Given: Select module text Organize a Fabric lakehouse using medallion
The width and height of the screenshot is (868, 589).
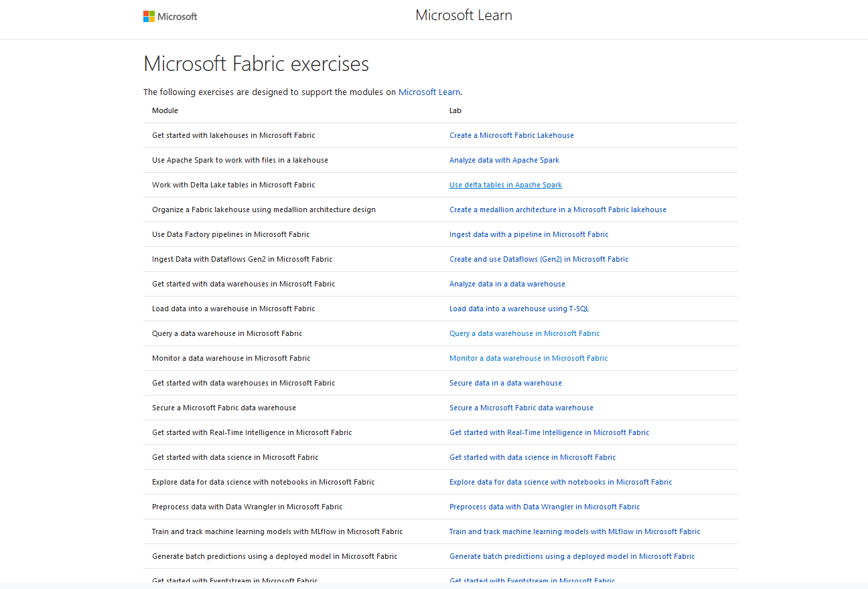Looking at the screenshot, I should [264, 209].
